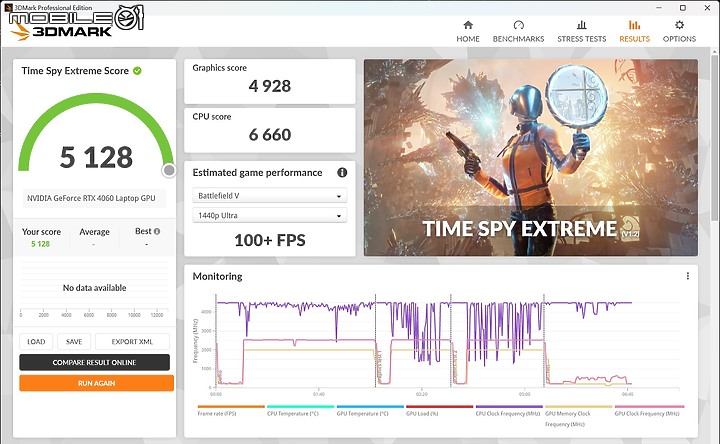Click the Average column label
720x444 pixels.
pos(94,232)
